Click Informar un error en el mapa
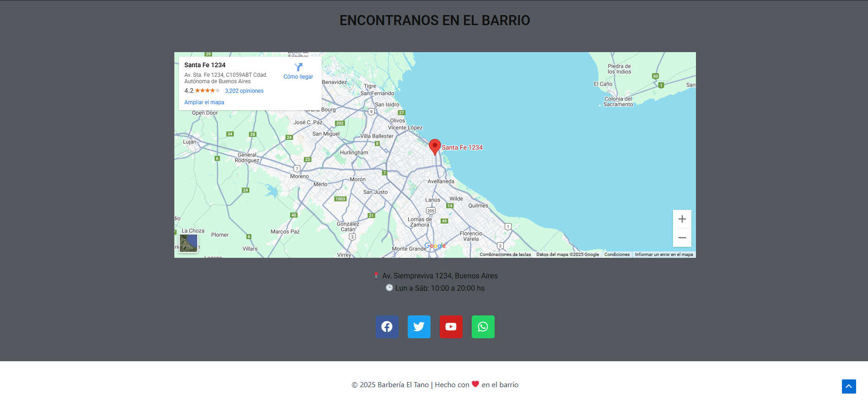Screen dimensions: 868x405 point(664,255)
